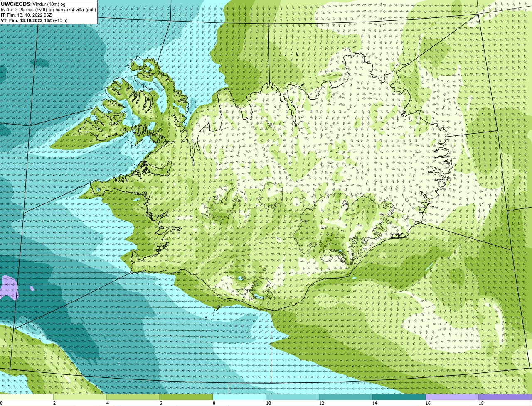
Task: Choose the olive green 6–8 m/s legend swatch
Action: point(186,397)
